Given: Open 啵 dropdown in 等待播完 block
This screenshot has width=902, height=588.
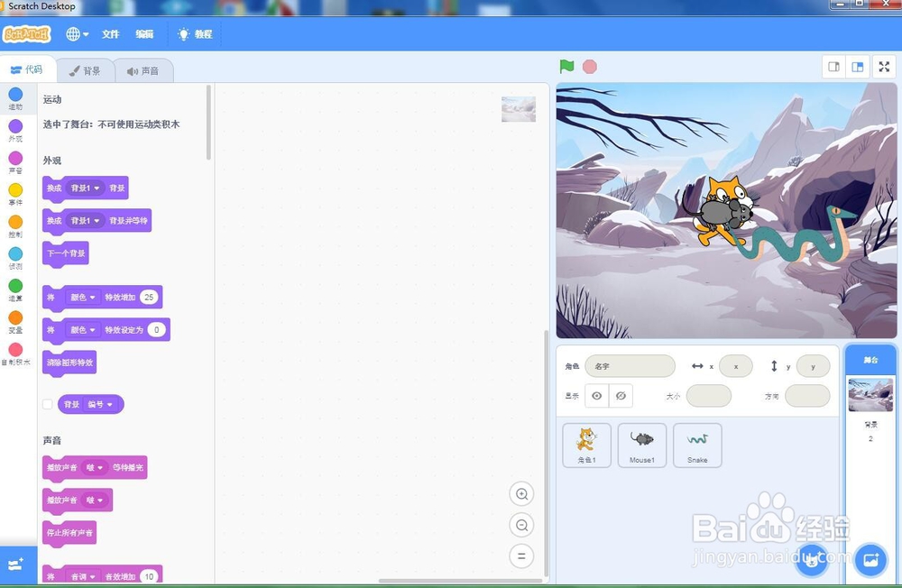Looking at the screenshot, I should coord(95,468).
